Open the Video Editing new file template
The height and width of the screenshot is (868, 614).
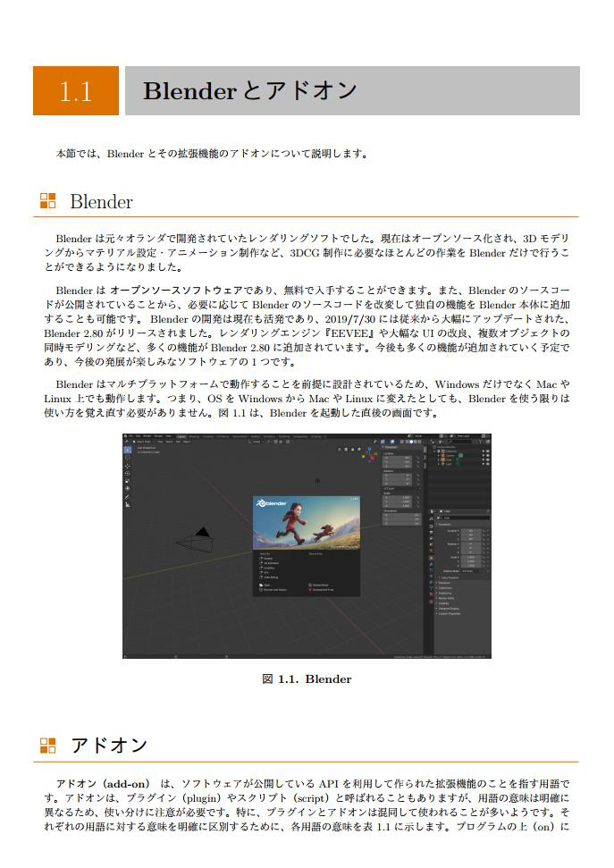(269, 577)
